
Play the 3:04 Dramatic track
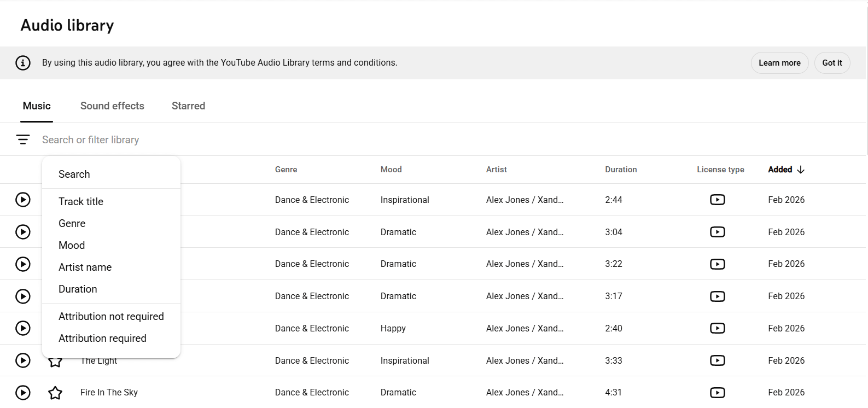[23, 232]
